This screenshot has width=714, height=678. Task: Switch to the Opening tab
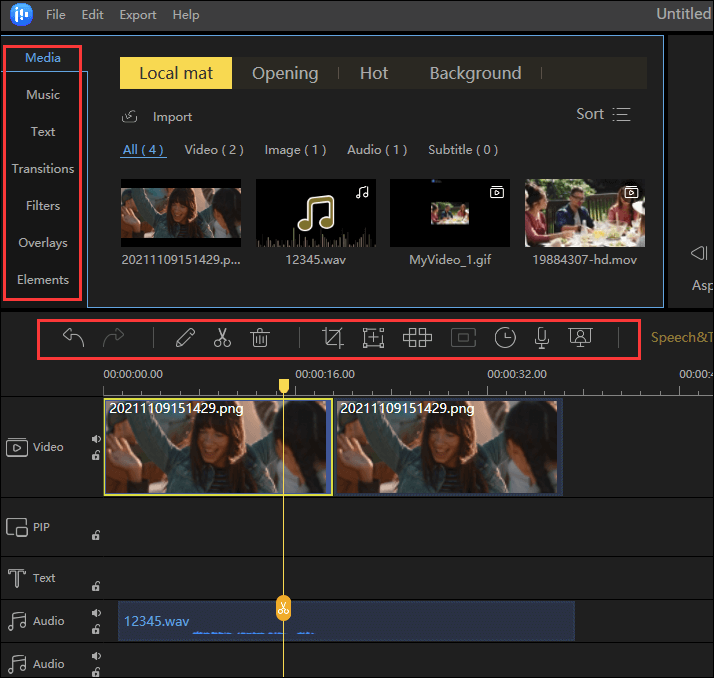[x=285, y=73]
